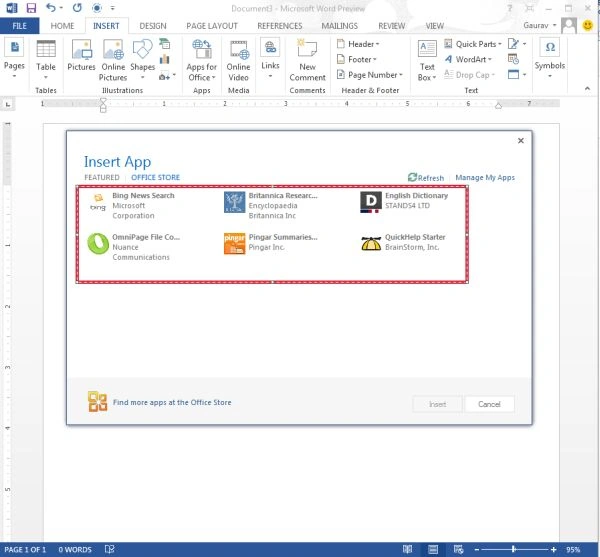Open the Pages dropdown
Viewport: 600px width, 557px height.
[x=14, y=59]
